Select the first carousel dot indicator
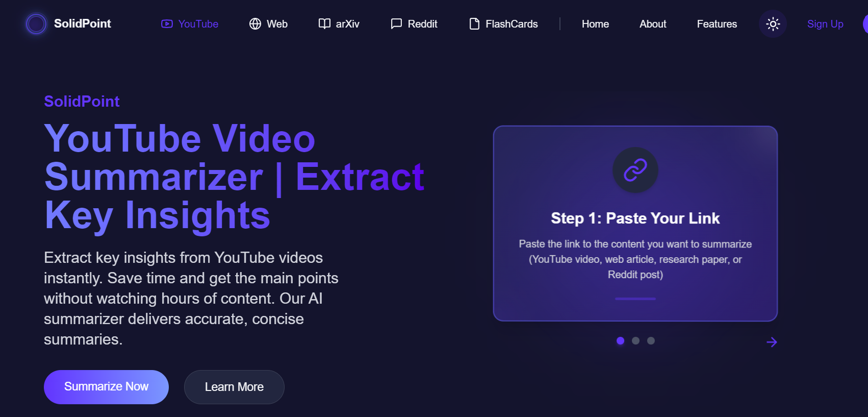 point(620,341)
